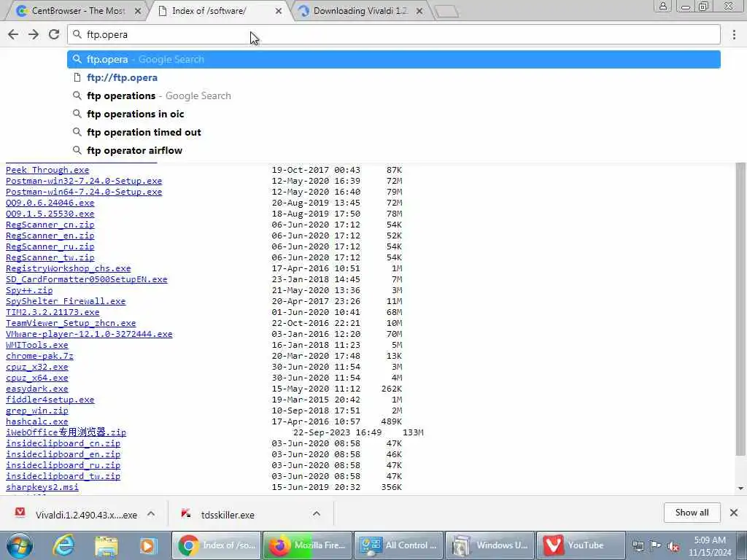Download chrome-pak.7z

(39, 356)
